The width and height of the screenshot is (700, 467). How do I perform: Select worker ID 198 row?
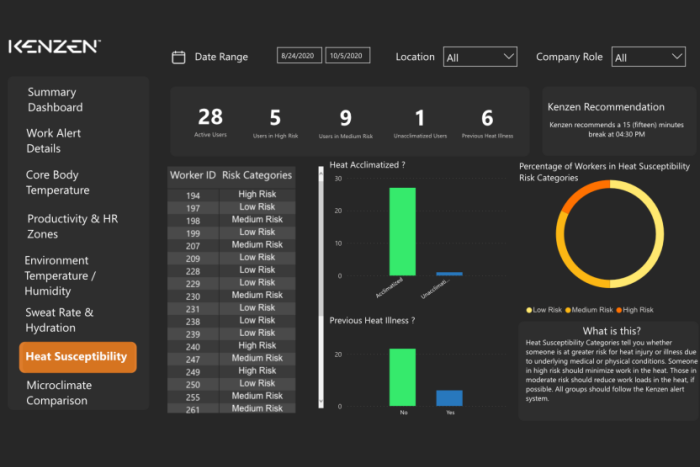[231, 220]
